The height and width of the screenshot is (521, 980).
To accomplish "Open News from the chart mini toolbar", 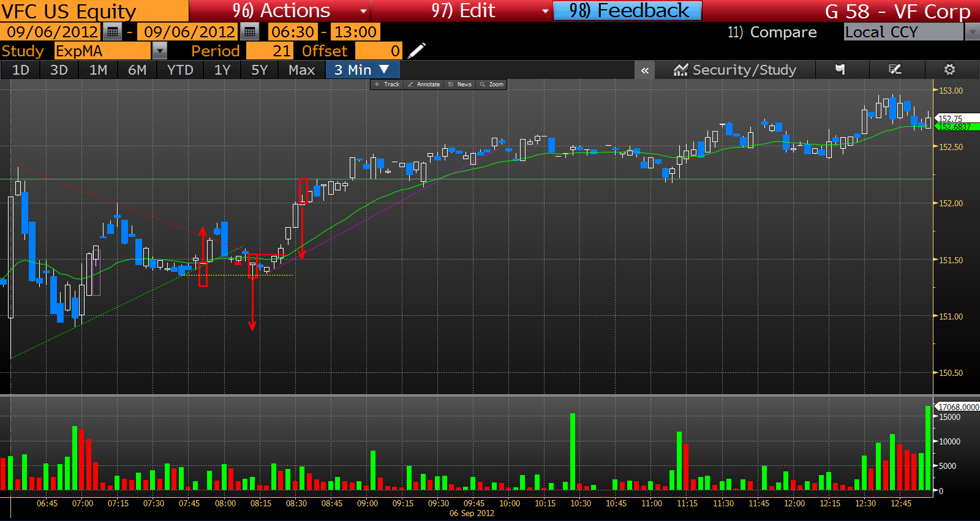I will (460, 84).
